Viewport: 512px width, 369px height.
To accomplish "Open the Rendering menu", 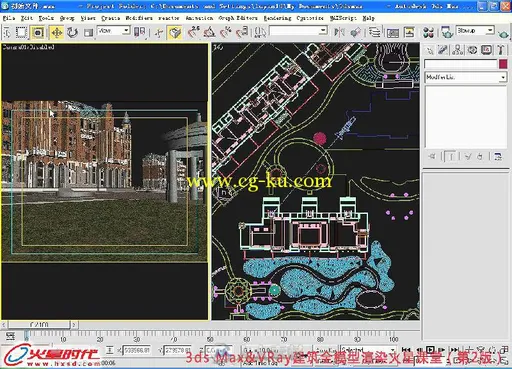I will coord(277,18).
